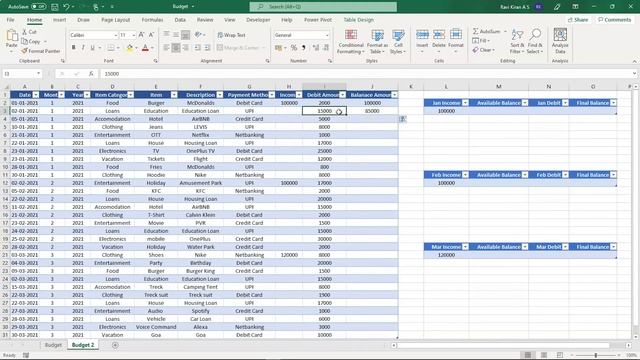Click the Cut scissors button
Image resolution: width=640 pixels, height=360 pixels.
click(x=29, y=32)
